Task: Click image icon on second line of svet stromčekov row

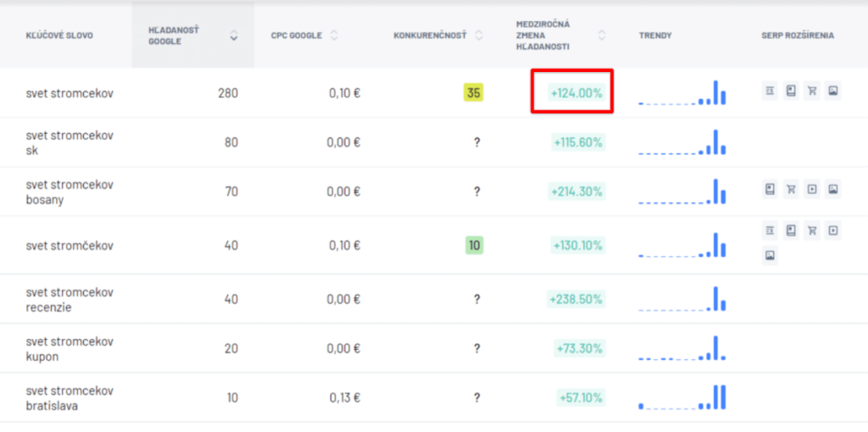Action: [x=770, y=256]
